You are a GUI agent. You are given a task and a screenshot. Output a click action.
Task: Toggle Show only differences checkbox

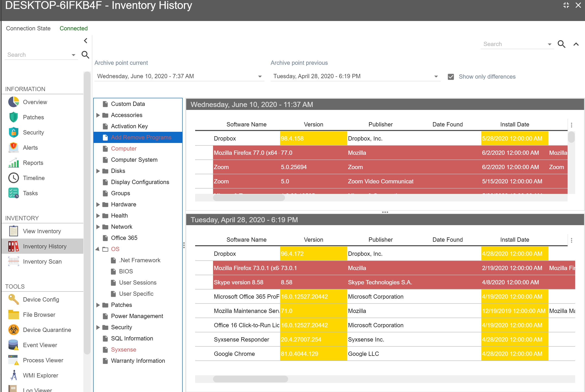[x=451, y=77]
